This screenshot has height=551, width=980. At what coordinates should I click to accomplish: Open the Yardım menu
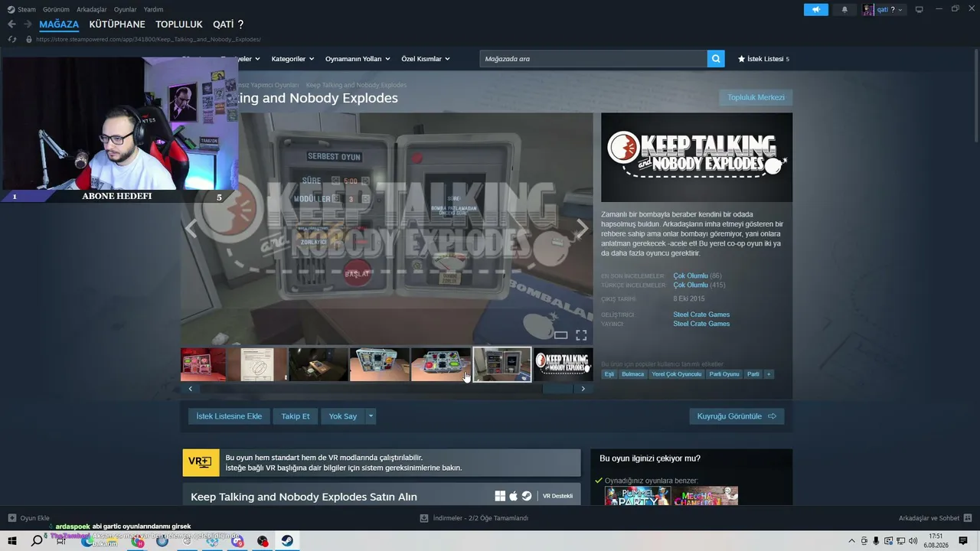point(153,9)
